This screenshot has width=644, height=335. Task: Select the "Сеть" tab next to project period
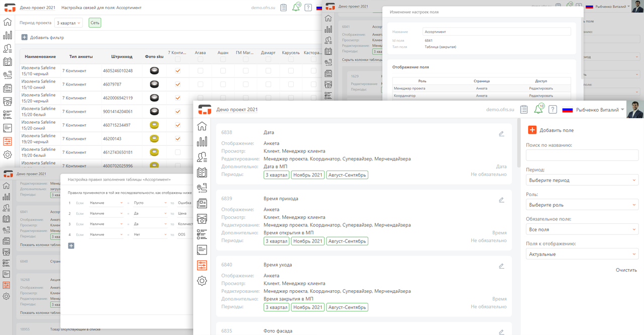coord(94,23)
